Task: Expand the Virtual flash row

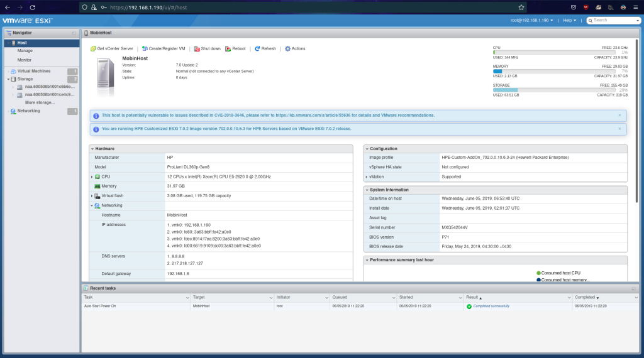Action: (92, 196)
